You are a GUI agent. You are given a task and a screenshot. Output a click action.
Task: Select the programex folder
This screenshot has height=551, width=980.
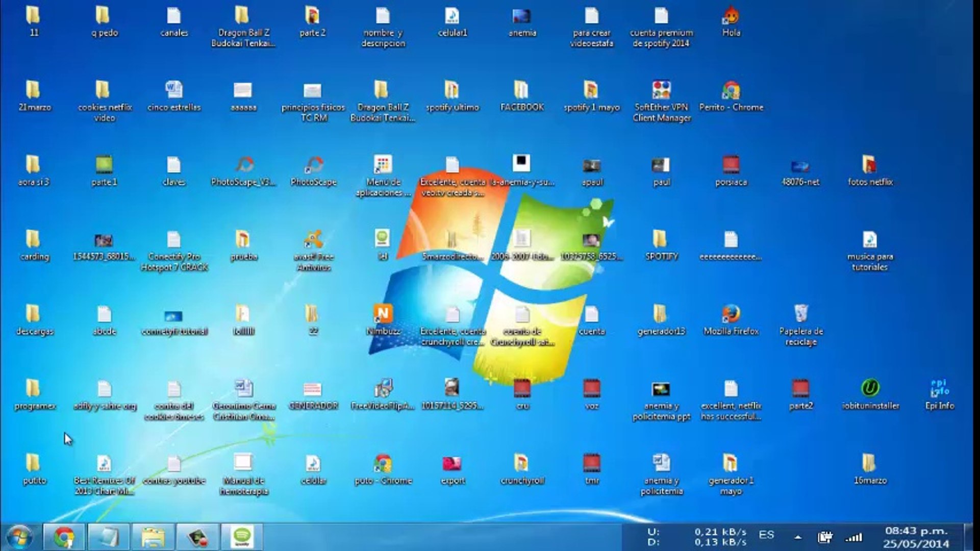click(34, 394)
